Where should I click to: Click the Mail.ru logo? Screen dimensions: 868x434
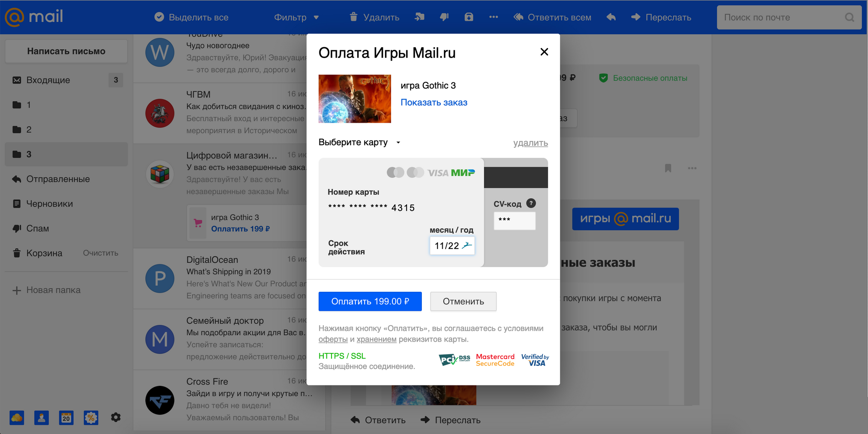point(34,17)
